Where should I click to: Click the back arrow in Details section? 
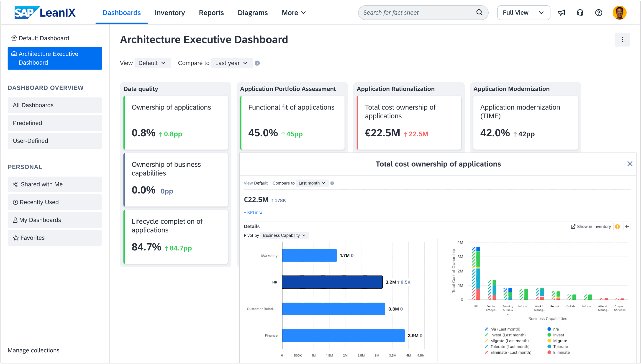(627, 227)
